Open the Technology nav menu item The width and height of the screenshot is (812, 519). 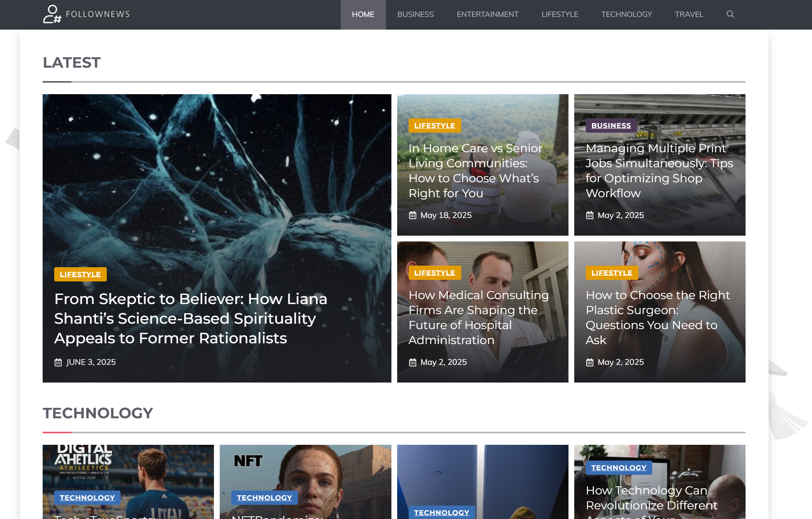626,14
